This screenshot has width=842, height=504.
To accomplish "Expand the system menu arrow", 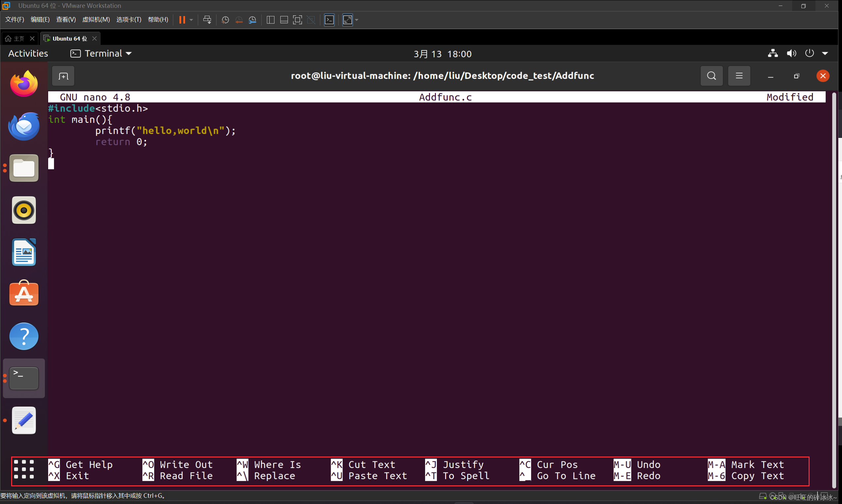I will 825,54.
